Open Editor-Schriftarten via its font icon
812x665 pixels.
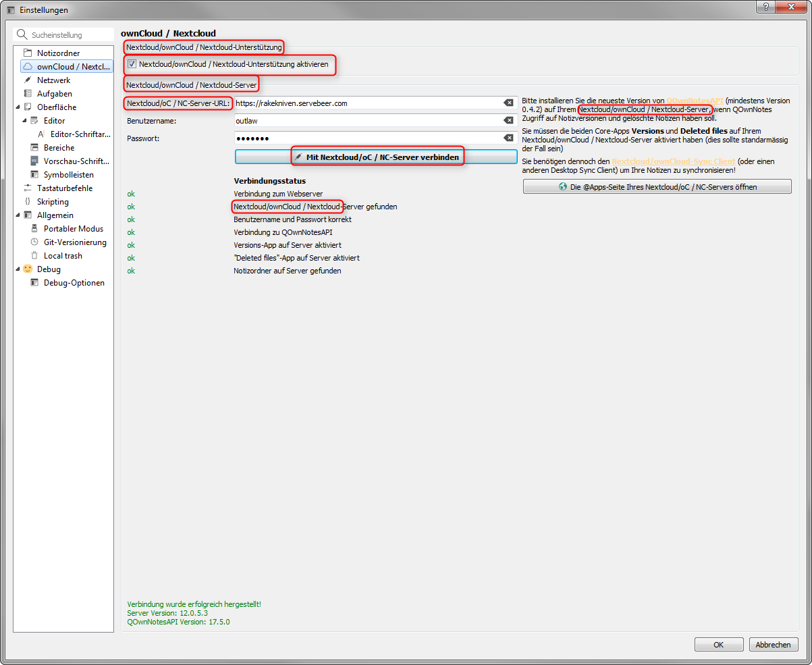(x=41, y=134)
